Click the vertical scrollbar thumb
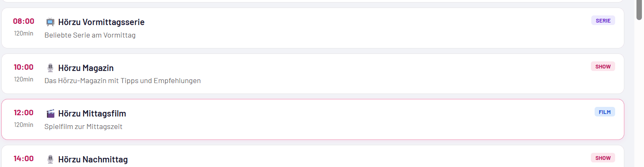644x167 pixels. (639, 10)
